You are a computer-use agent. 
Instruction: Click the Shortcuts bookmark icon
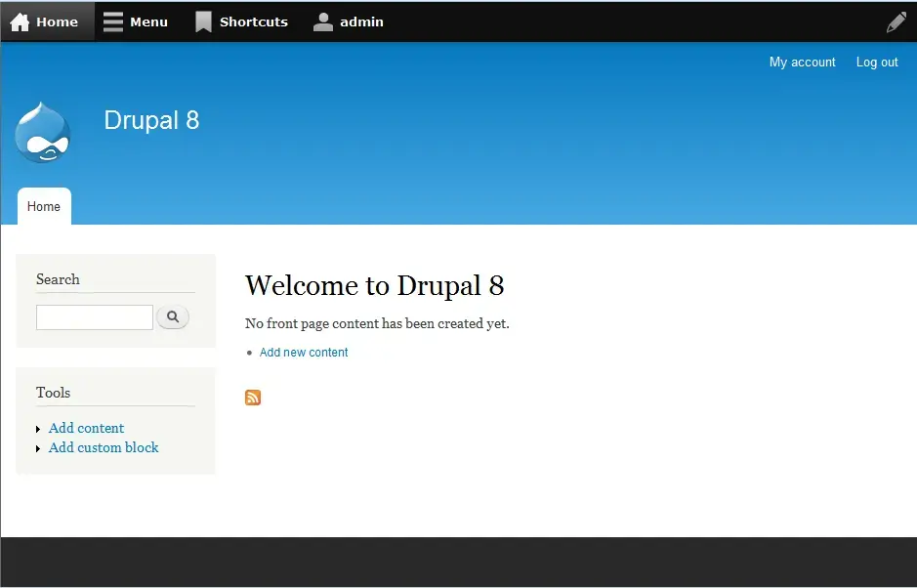coord(202,21)
